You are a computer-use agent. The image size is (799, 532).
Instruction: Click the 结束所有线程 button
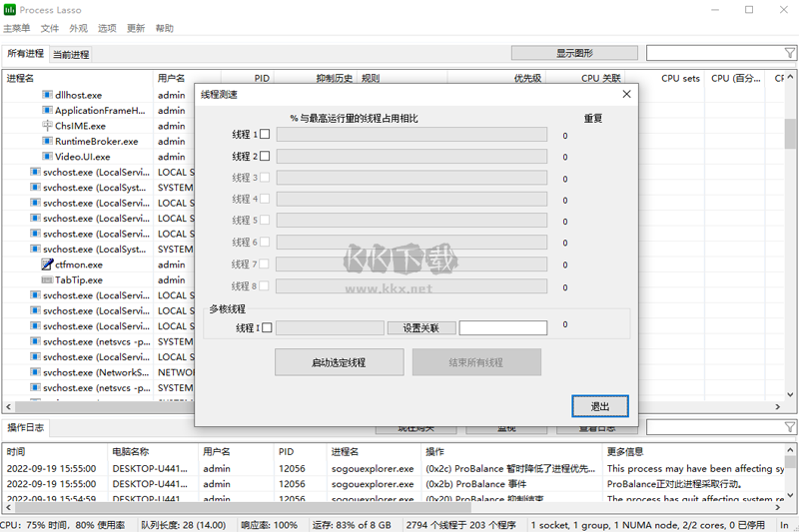tap(476, 362)
